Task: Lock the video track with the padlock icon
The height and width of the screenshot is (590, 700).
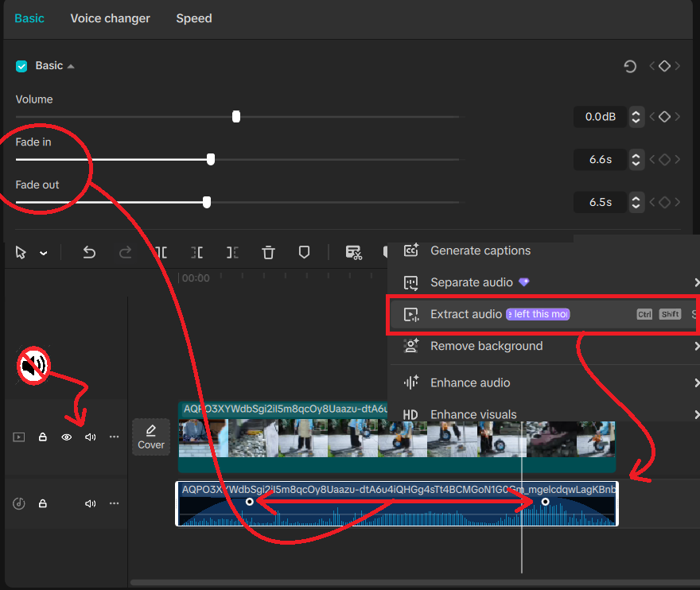Action: (43, 437)
